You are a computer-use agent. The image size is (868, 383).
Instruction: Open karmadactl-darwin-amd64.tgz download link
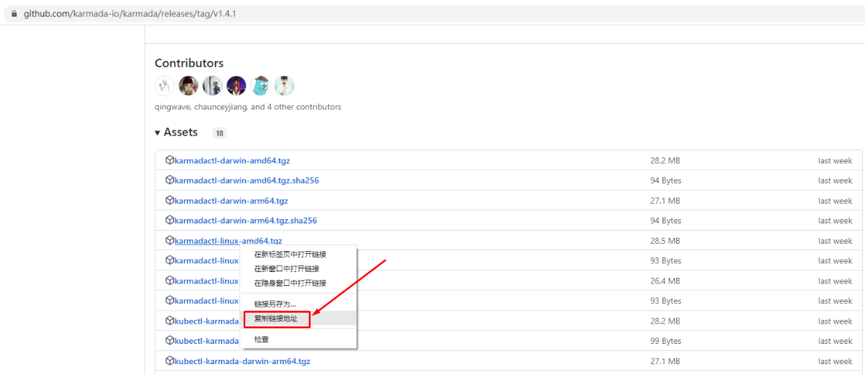click(x=232, y=161)
